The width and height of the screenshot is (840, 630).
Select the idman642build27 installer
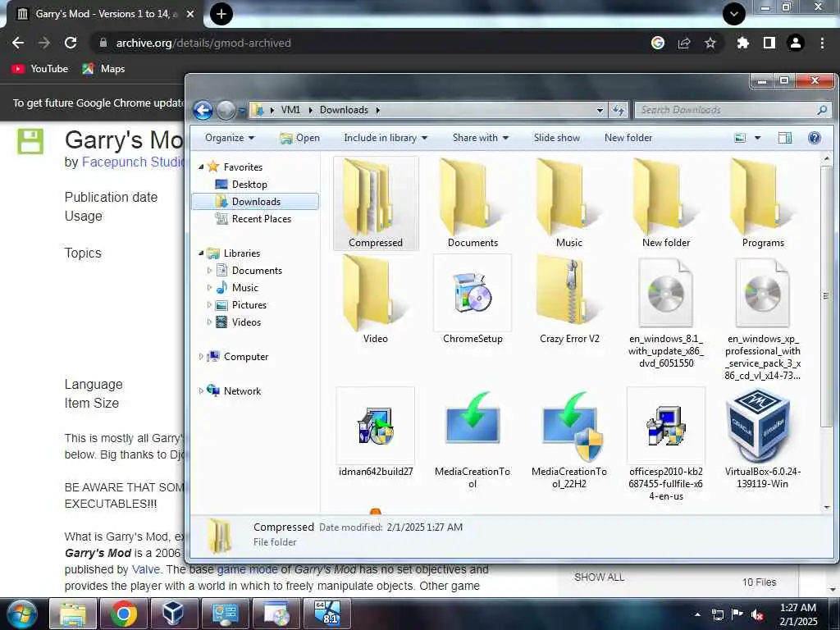(375, 433)
